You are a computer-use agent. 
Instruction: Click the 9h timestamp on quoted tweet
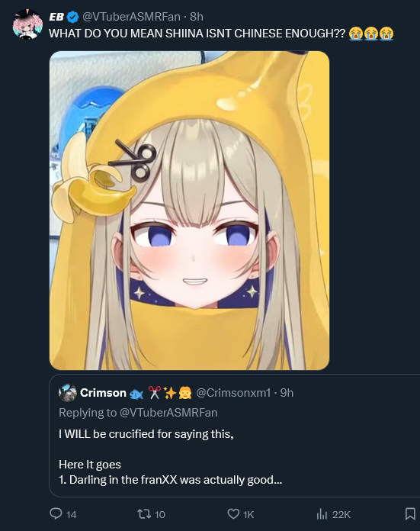click(287, 393)
